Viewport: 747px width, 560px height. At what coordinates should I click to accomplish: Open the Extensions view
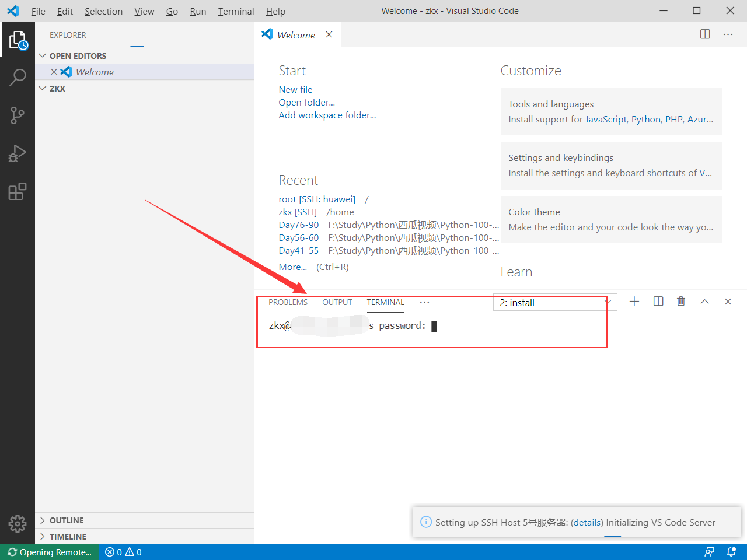18,191
